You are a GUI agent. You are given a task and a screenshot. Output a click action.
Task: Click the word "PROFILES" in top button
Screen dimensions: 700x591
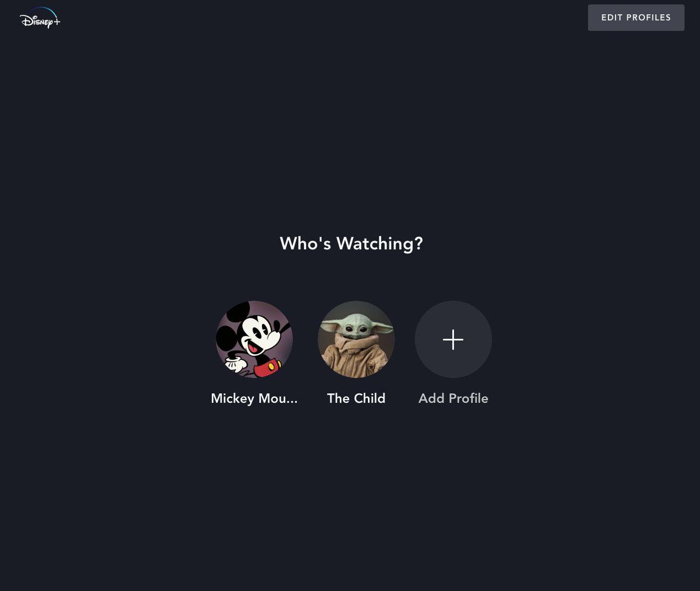point(649,18)
